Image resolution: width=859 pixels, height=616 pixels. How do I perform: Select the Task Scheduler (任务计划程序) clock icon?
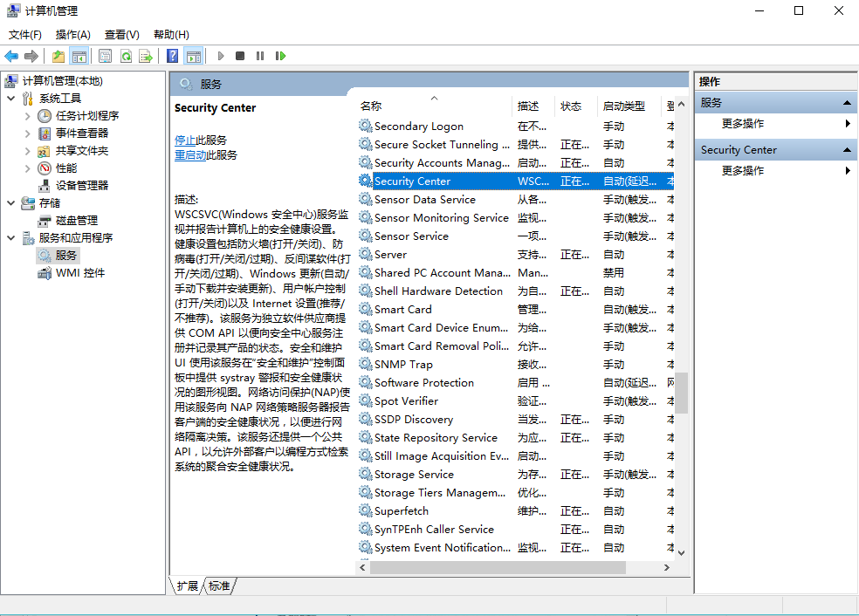[45, 115]
